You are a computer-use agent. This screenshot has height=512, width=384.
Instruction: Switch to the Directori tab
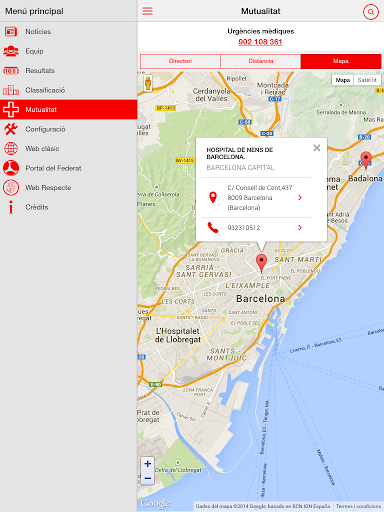tap(180, 61)
